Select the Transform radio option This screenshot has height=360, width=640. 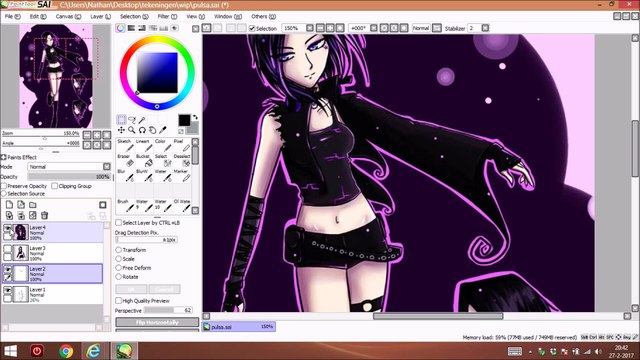(118, 249)
